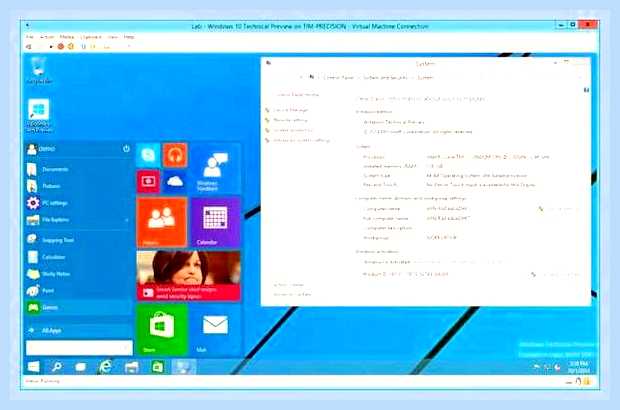Open the green Store tile
The image size is (620, 410).
point(162,330)
